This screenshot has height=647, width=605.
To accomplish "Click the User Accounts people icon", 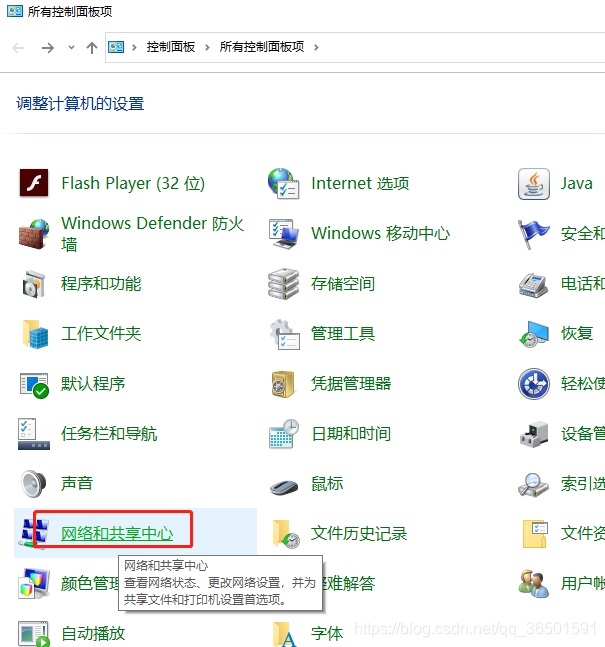I will click(x=534, y=584).
